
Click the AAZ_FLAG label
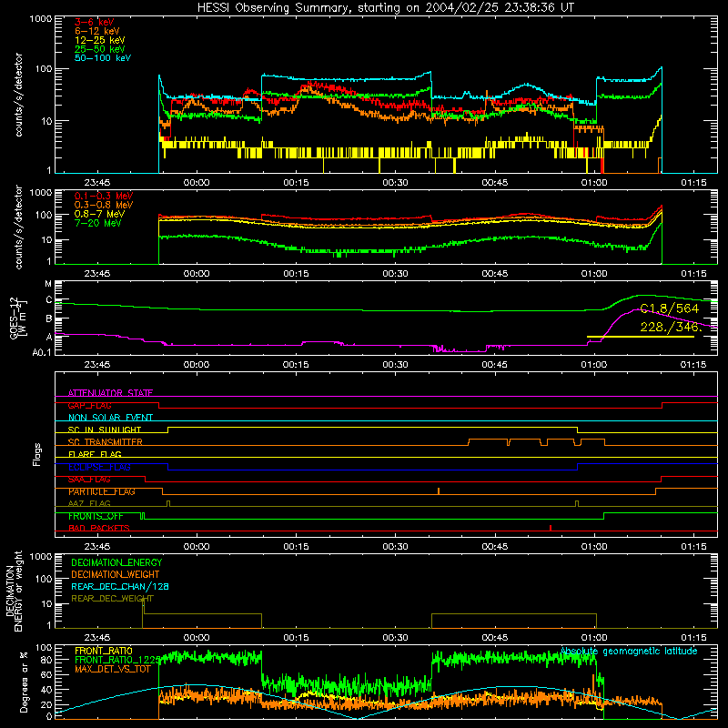coord(89,503)
